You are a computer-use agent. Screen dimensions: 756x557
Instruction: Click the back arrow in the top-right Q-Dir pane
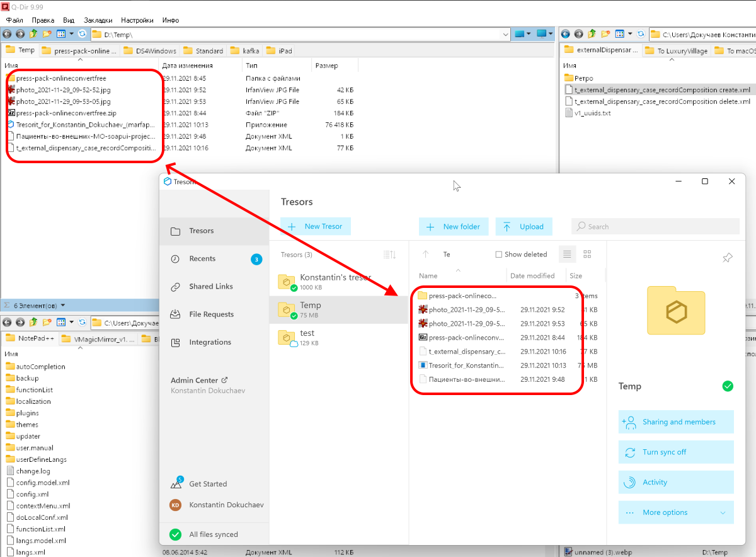(x=565, y=34)
